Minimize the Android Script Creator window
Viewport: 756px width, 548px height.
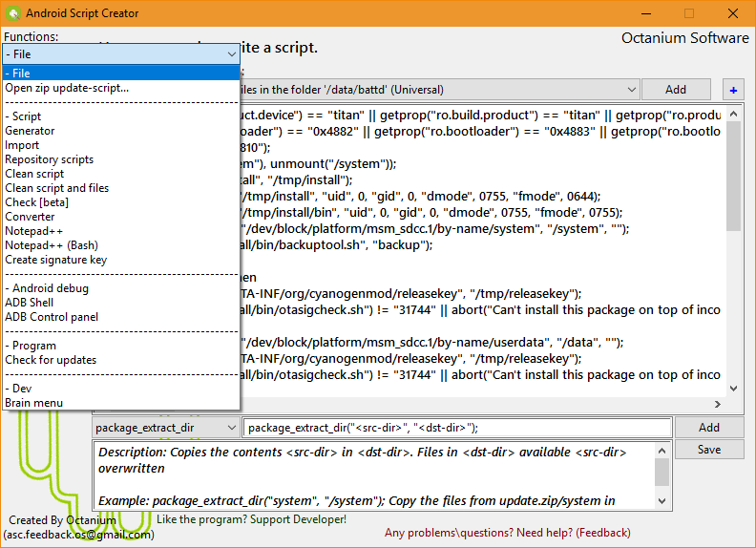646,13
